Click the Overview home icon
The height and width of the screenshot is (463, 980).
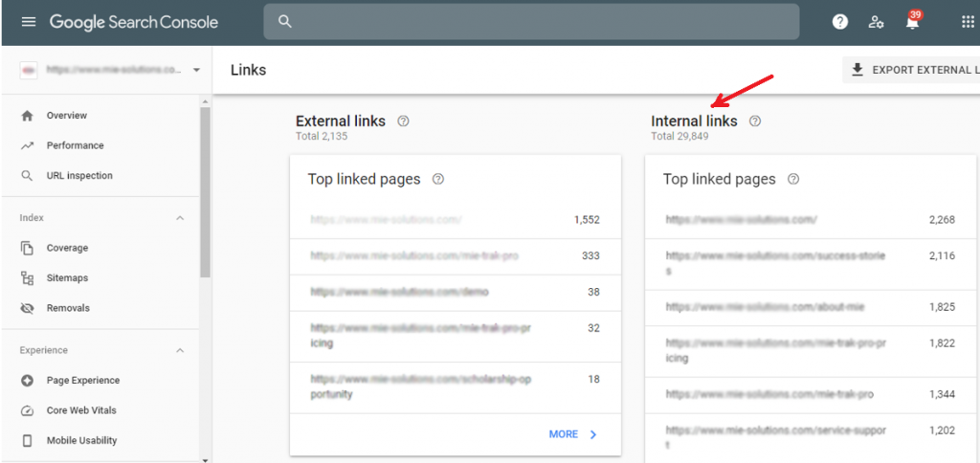pyautogui.click(x=27, y=116)
